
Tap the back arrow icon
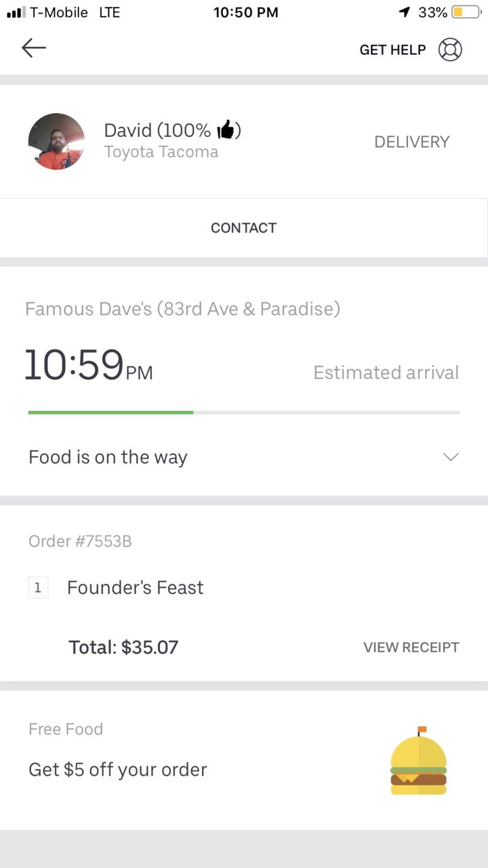point(34,47)
